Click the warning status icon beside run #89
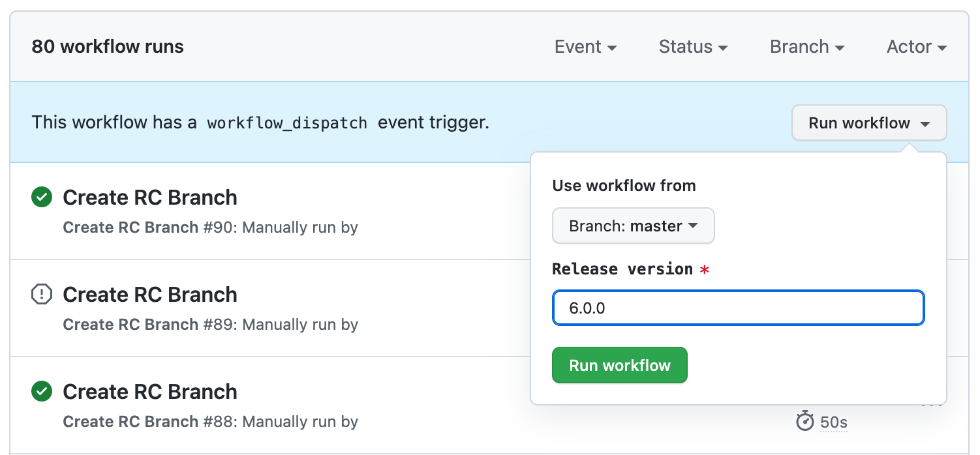This screenshot has width=980, height=455. pyautogui.click(x=41, y=294)
